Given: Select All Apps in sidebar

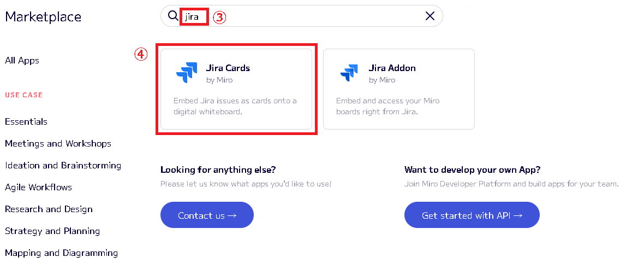Looking at the screenshot, I should (x=22, y=61).
